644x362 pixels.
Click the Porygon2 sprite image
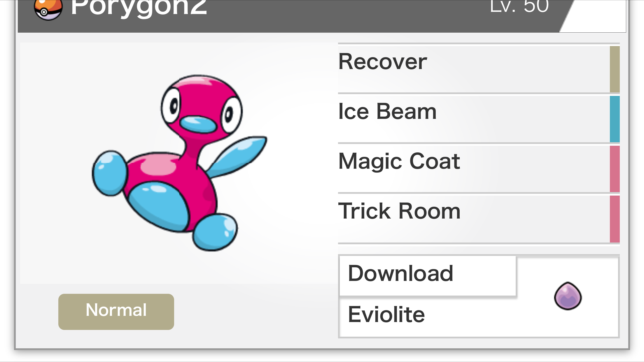click(x=179, y=163)
